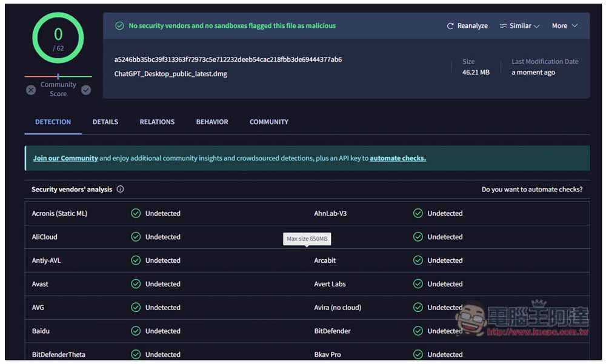Switch to the DETECTION tab
This screenshot has width=606, height=364.
53,122
